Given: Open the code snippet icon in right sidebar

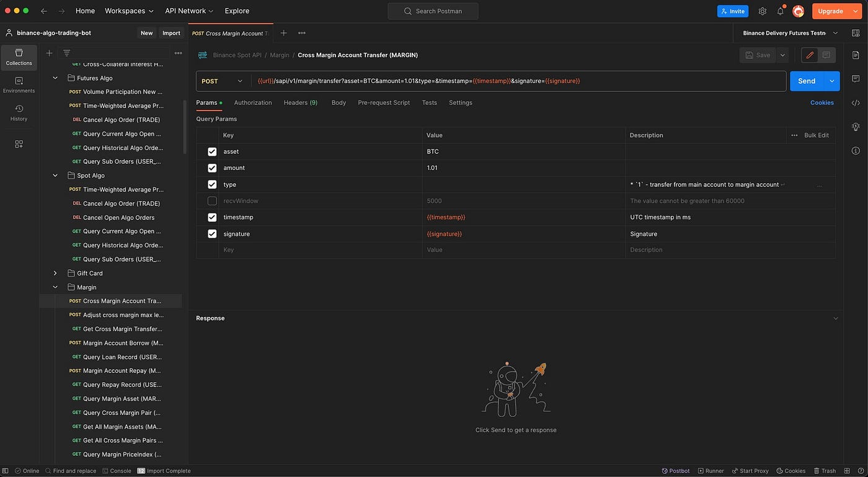Looking at the screenshot, I should [x=856, y=103].
